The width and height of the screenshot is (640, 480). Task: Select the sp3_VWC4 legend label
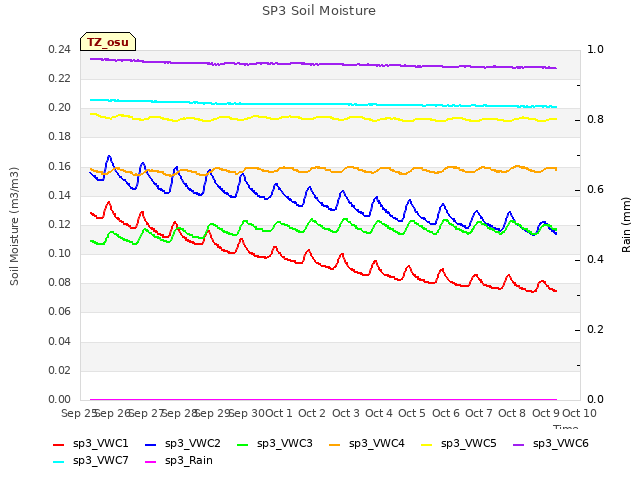[x=376, y=444]
